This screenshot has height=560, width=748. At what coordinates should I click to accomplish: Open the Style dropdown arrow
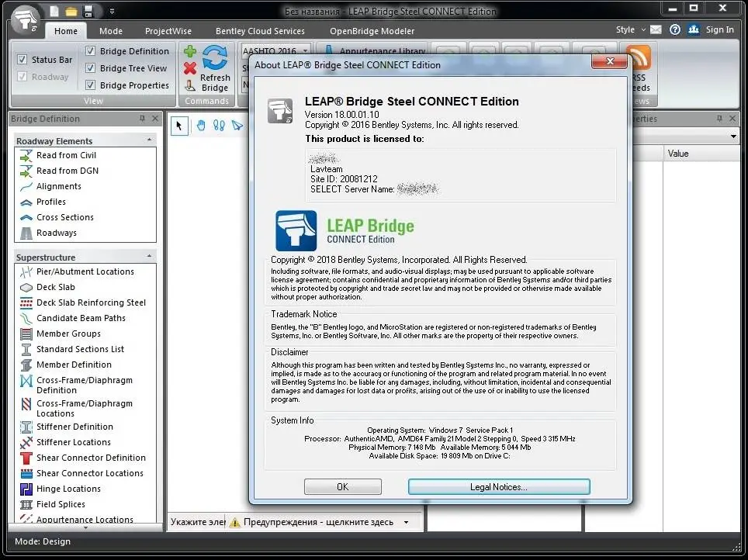click(x=643, y=29)
